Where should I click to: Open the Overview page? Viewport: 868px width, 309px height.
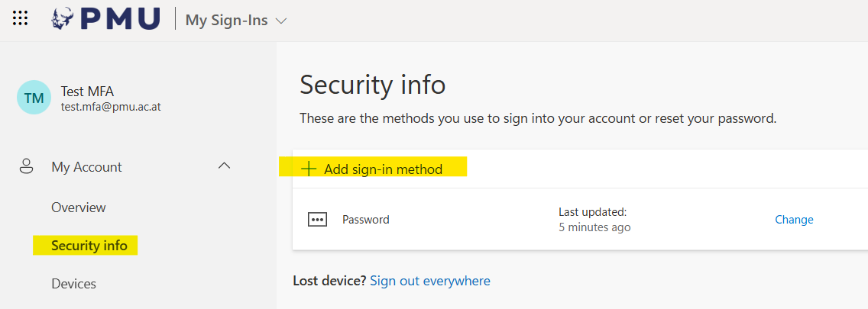[79, 208]
